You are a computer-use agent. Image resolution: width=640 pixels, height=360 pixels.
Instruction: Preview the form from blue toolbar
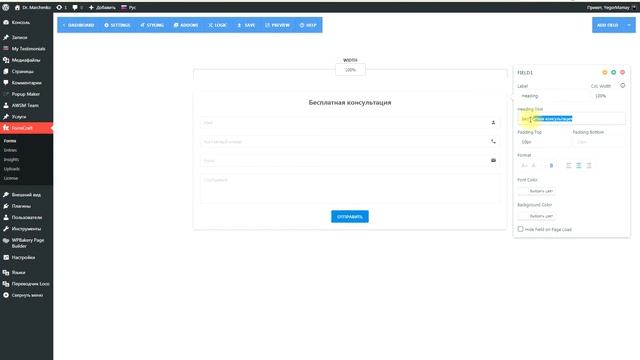point(277,25)
